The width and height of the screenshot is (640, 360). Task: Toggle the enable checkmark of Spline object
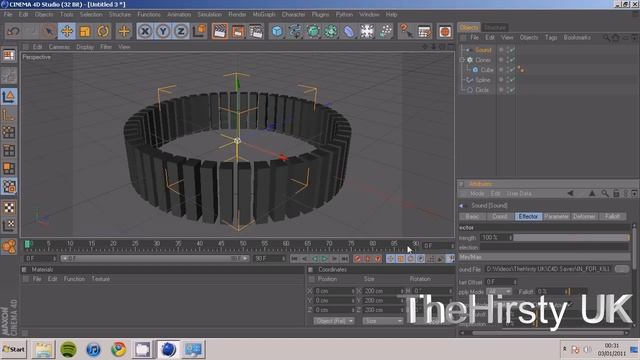[x=511, y=80]
